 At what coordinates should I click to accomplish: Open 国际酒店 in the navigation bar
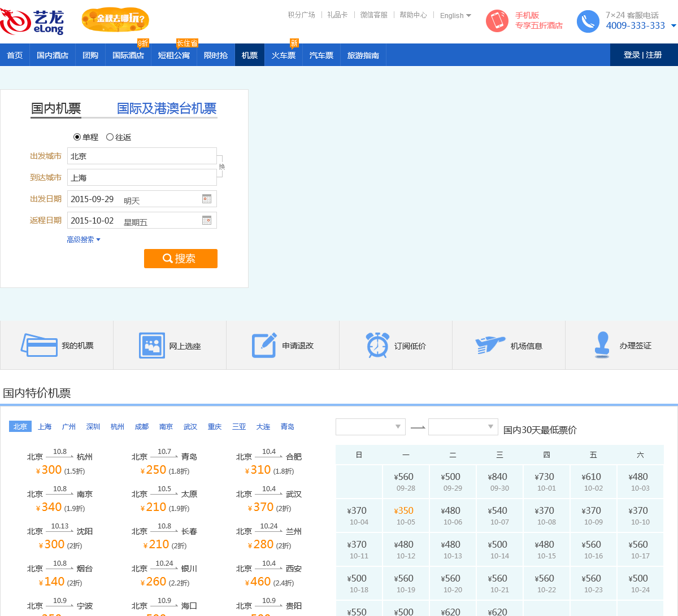pyautogui.click(x=128, y=55)
